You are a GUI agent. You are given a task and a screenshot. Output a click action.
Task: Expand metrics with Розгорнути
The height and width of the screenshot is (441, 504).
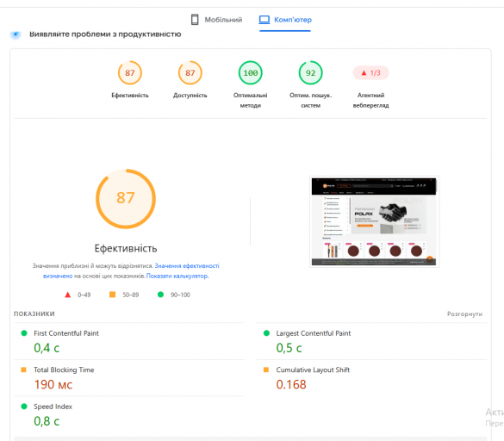464,314
